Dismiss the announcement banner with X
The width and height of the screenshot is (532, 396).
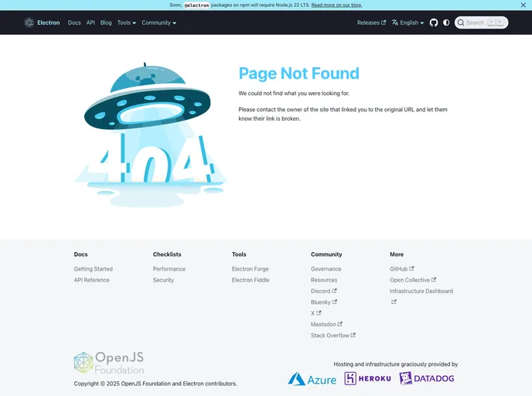(523, 5)
